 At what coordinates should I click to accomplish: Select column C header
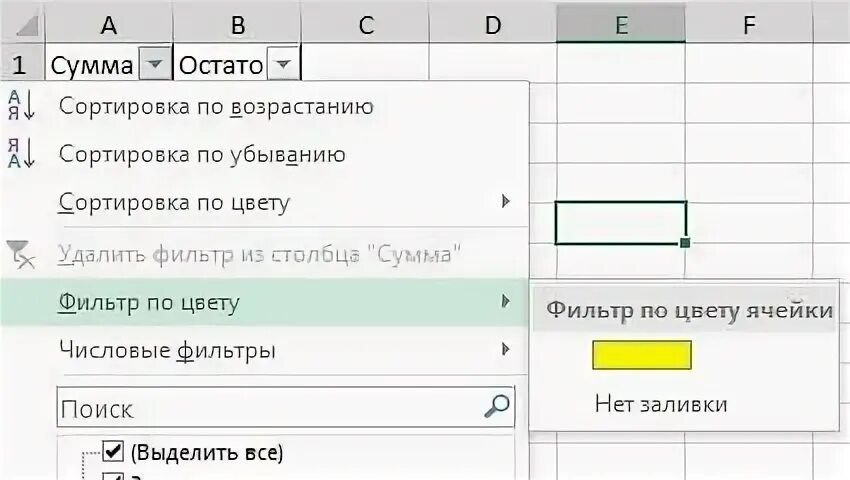[x=365, y=25]
